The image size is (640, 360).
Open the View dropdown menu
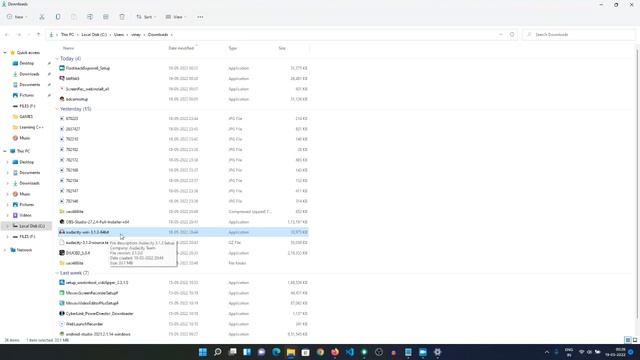(x=176, y=17)
